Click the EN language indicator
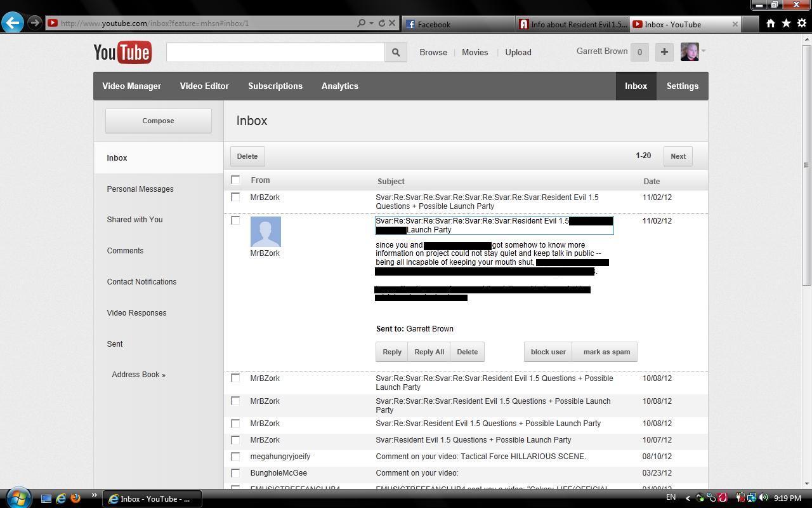The image size is (812, 508). pos(671,498)
